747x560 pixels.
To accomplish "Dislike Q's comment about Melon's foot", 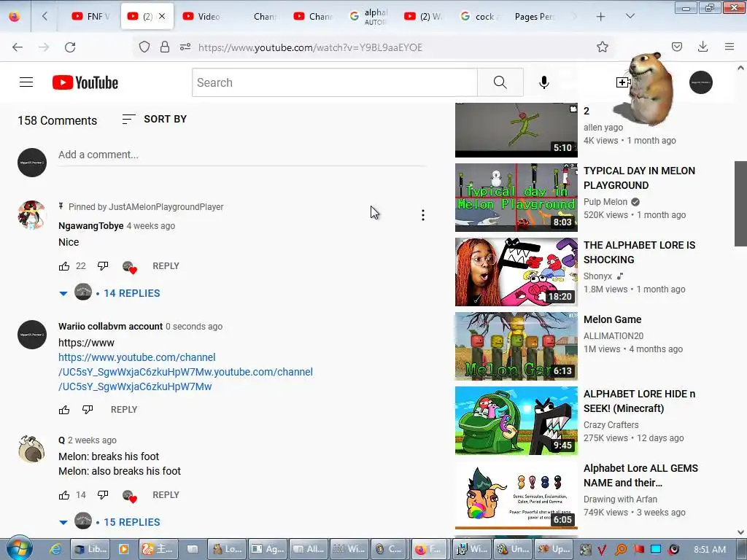I will click(x=103, y=495).
